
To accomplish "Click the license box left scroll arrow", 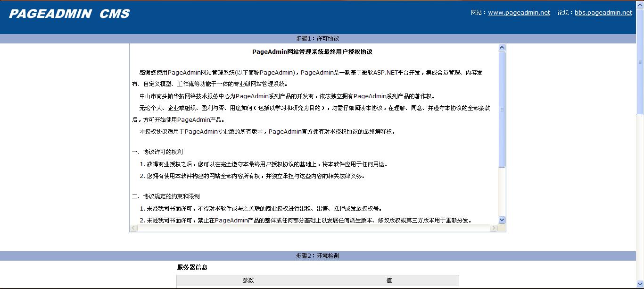I will pyautogui.click(x=133, y=228).
